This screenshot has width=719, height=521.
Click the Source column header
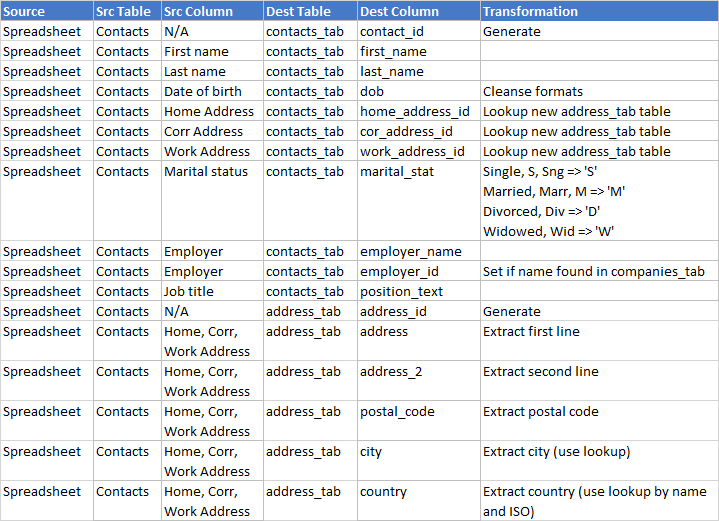tap(25, 12)
